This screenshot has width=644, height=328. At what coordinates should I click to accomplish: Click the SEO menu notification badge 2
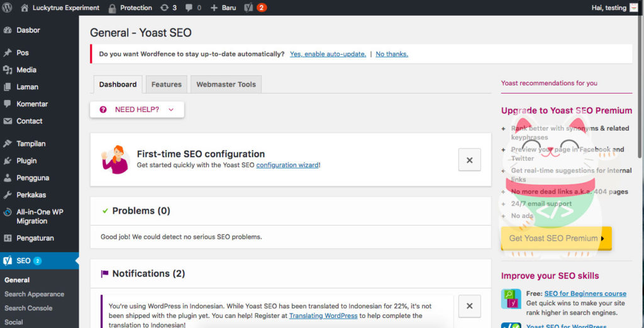click(x=37, y=261)
